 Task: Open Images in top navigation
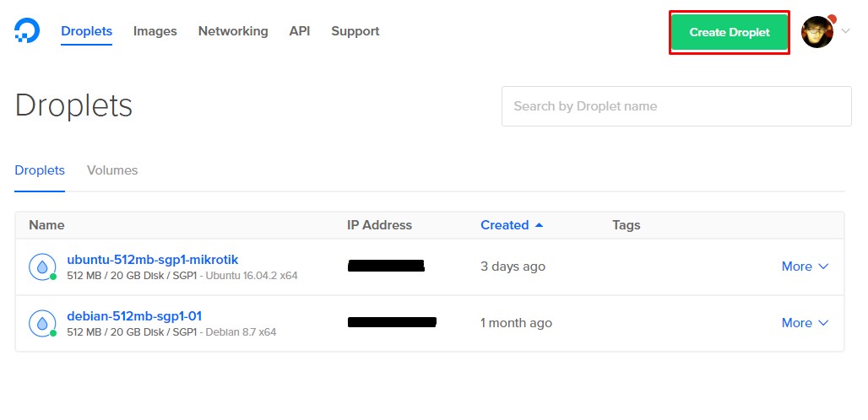155,31
